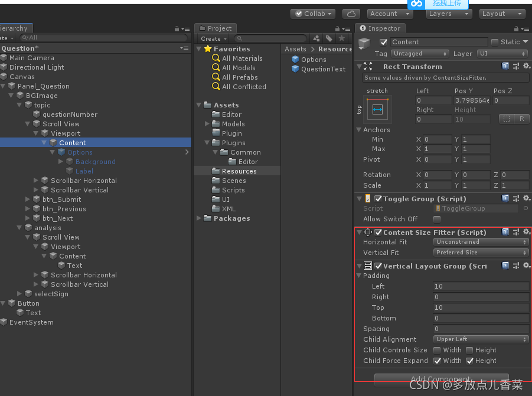532x396 pixels.
Task: Click the cloud services icon button
Action: click(x=351, y=14)
